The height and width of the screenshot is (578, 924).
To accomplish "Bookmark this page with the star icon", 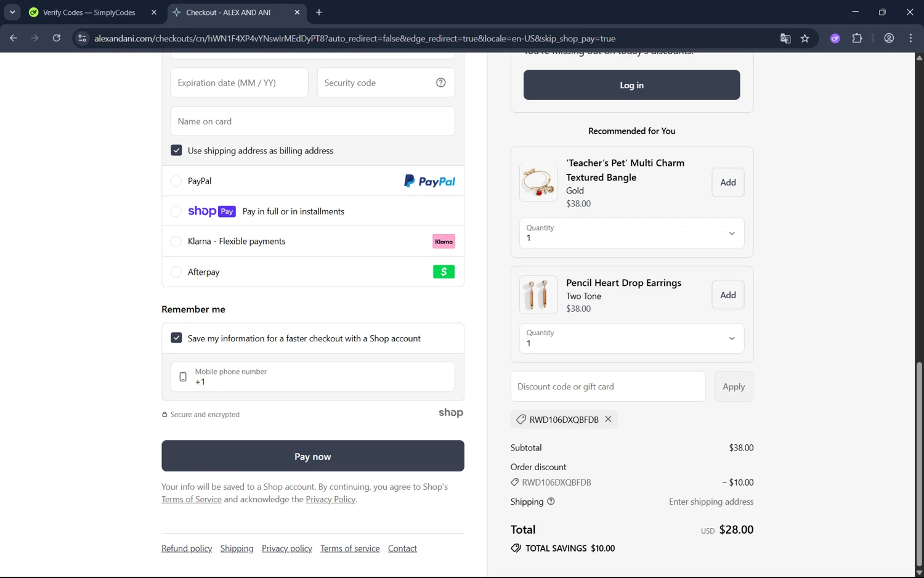I will point(804,38).
